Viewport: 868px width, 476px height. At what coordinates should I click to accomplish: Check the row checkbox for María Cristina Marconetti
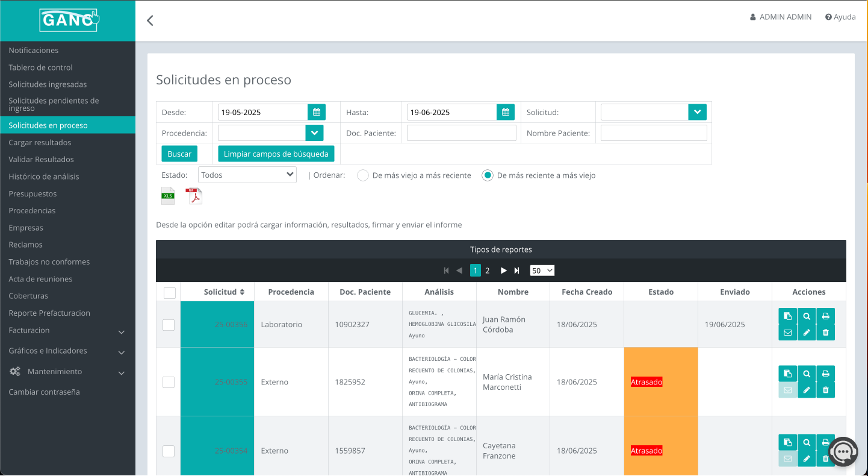(x=169, y=382)
